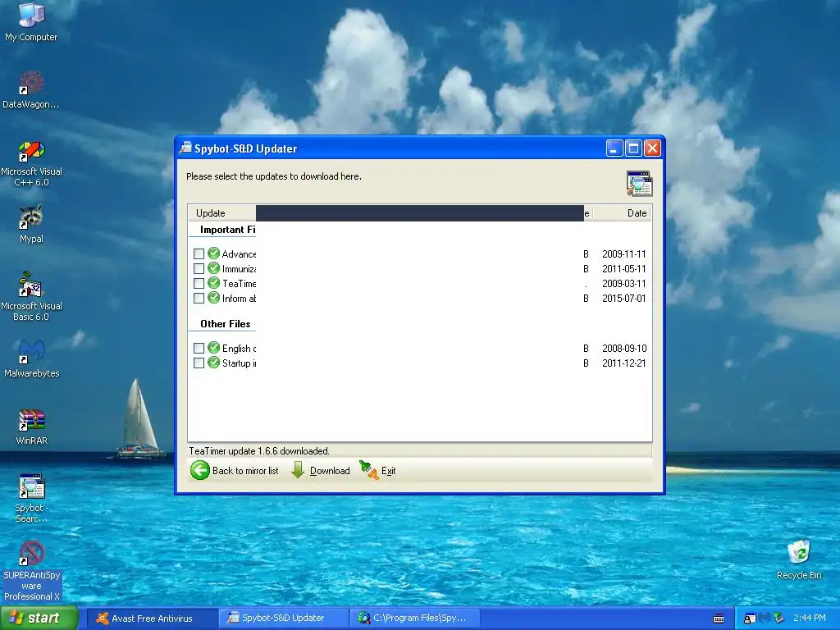Start the Download of selected updates
Image resolution: width=840 pixels, height=630 pixels.
[x=321, y=470]
